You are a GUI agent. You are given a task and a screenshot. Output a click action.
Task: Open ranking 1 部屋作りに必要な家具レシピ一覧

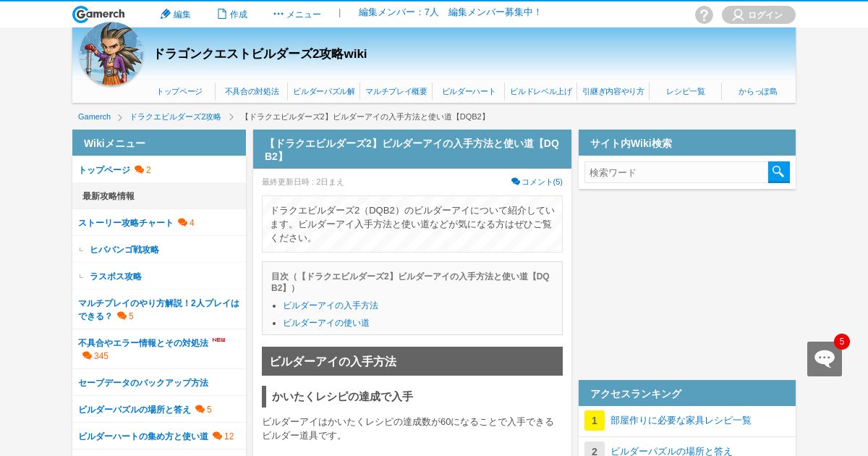coord(681,421)
